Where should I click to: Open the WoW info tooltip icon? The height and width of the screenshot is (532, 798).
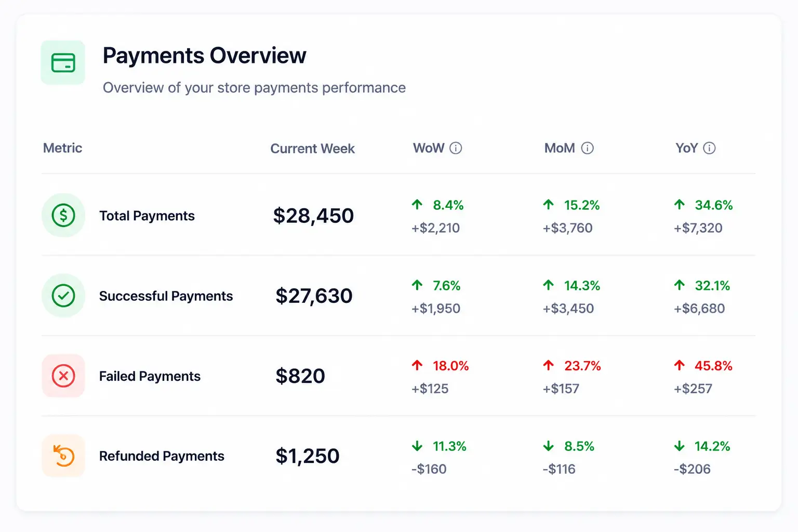456,148
